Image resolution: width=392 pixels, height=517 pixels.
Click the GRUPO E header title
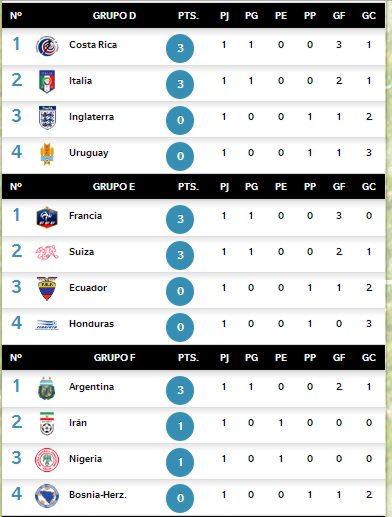(114, 187)
